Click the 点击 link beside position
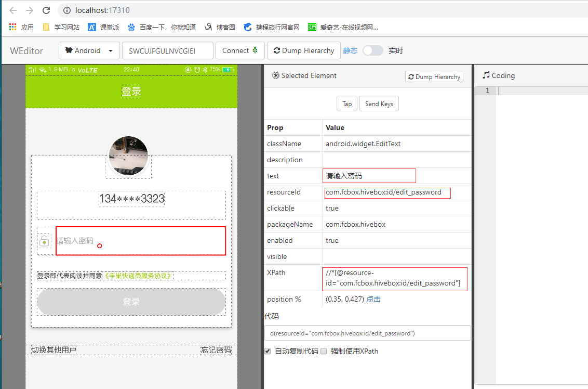 (373, 299)
